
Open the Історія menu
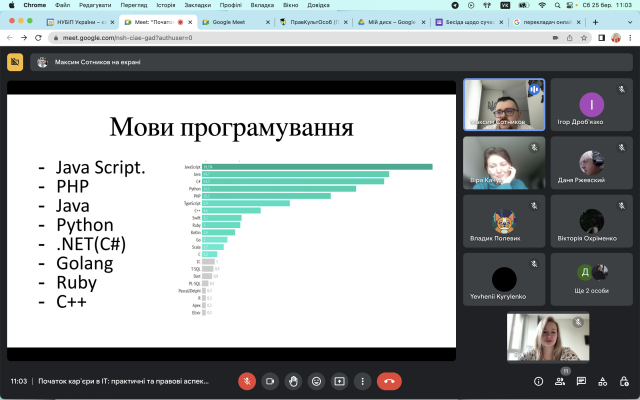(166, 5)
